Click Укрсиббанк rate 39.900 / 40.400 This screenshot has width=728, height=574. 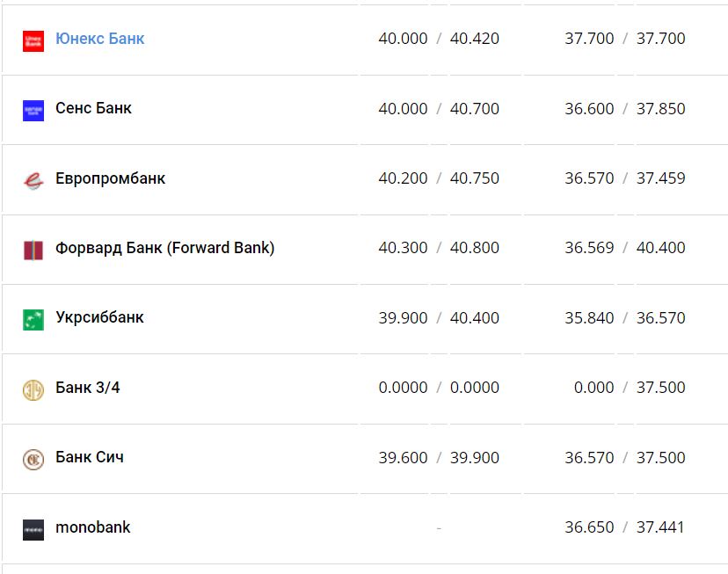tap(439, 317)
